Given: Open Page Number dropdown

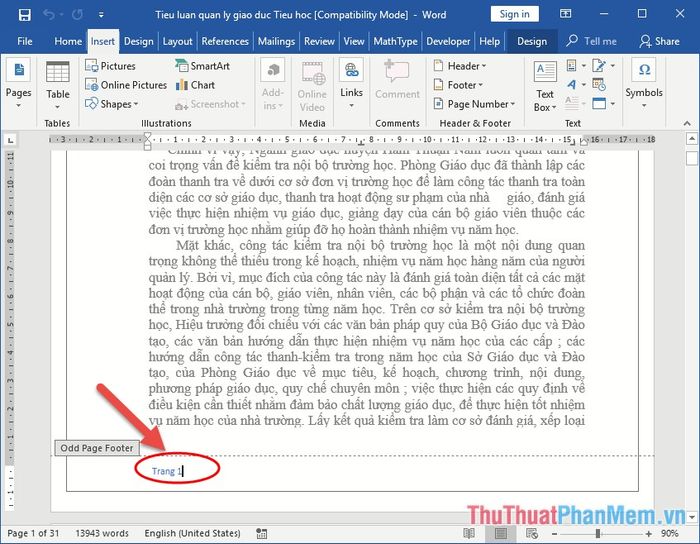Looking at the screenshot, I should pos(475,104).
